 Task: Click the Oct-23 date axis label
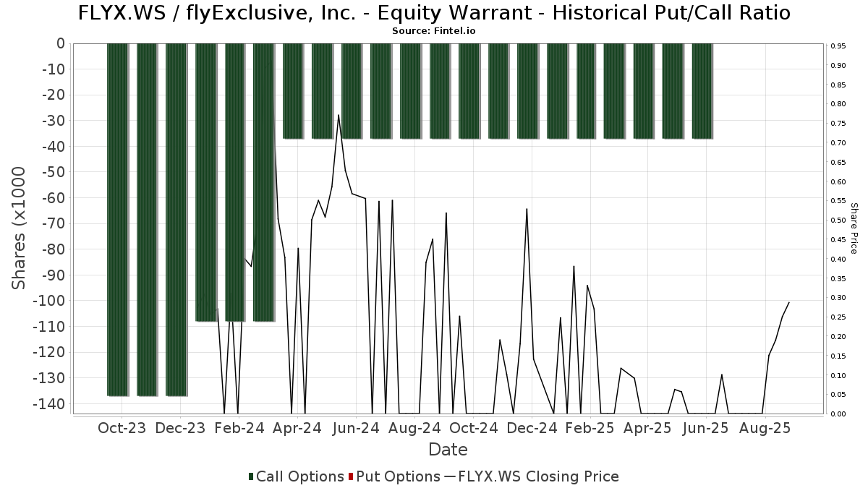[122, 428]
